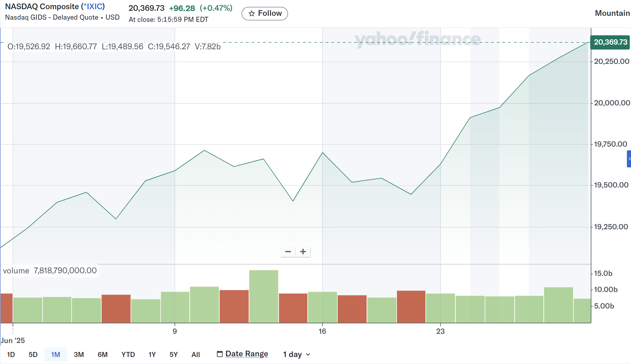Click the date axis label 9
This screenshot has height=364, width=631.
pos(175,331)
